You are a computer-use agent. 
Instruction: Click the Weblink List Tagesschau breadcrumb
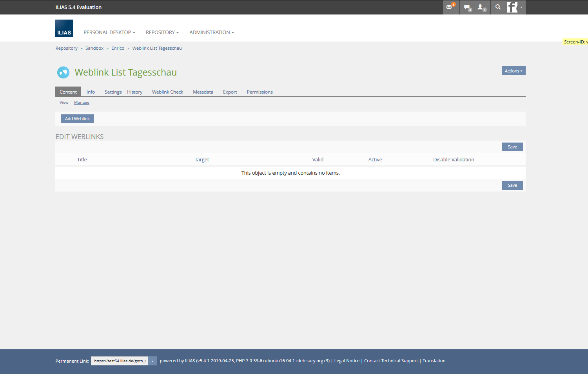coord(157,48)
